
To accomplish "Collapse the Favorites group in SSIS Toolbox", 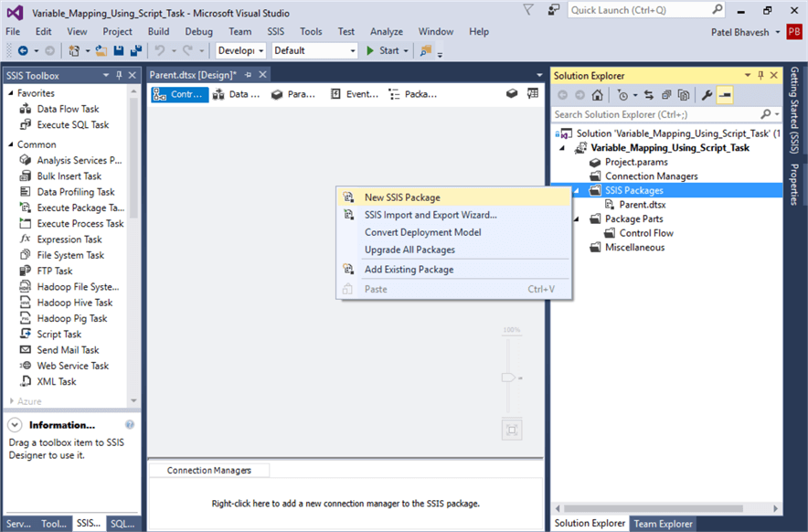I will 11,92.
